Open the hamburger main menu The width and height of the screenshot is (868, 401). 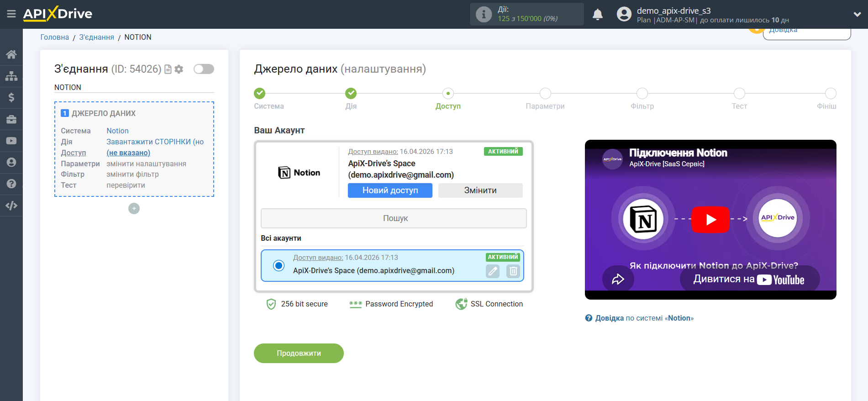point(11,14)
